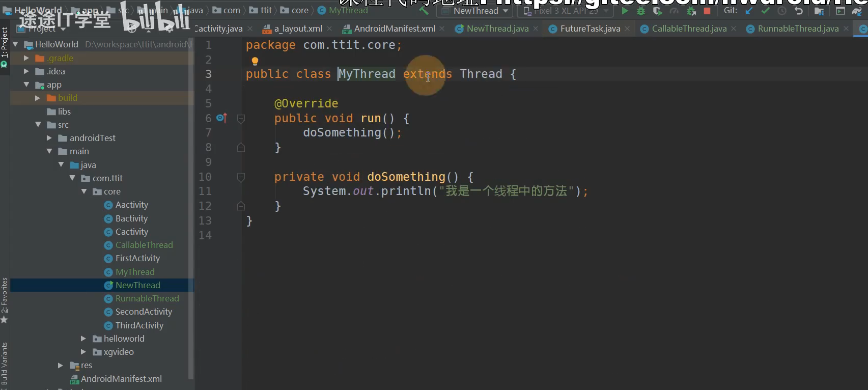Show Git history clock icon
This screenshot has height=390, width=868.
[x=782, y=11]
